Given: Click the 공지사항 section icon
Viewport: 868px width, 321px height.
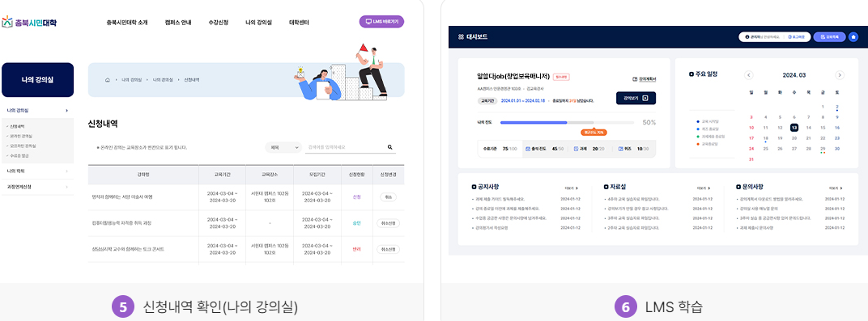Looking at the screenshot, I should tap(474, 187).
